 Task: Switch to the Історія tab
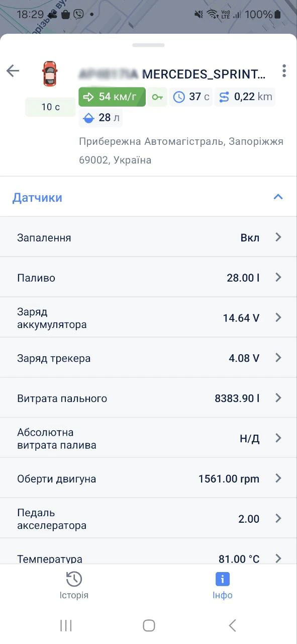74,585
